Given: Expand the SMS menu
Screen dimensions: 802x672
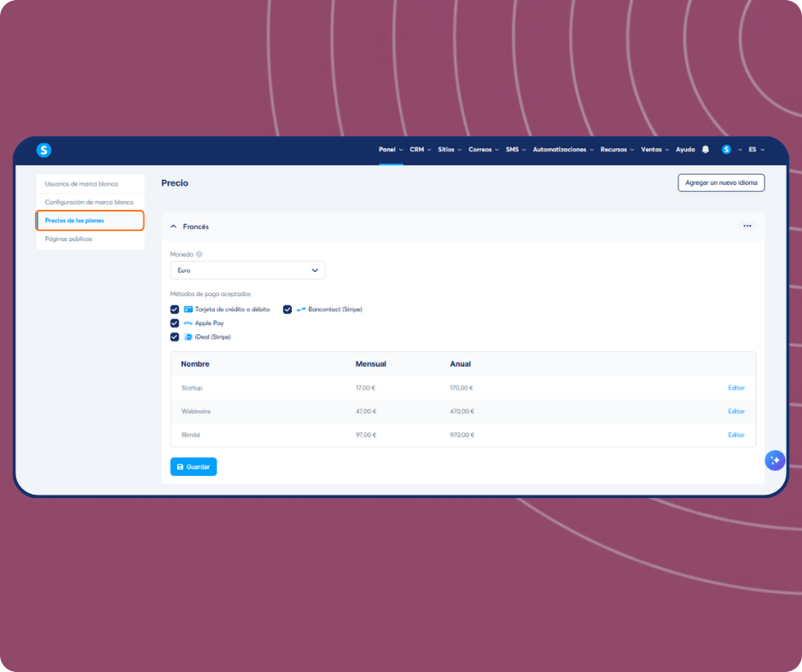Looking at the screenshot, I should click(515, 149).
